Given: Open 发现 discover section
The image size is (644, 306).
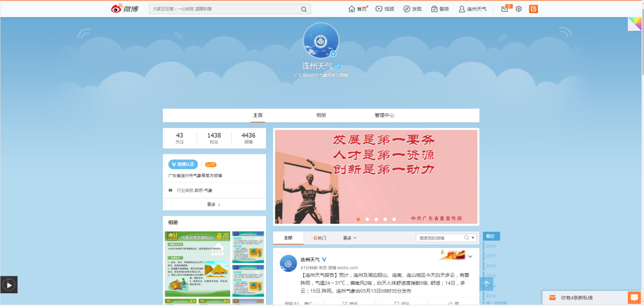Looking at the screenshot, I should (x=412, y=9).
